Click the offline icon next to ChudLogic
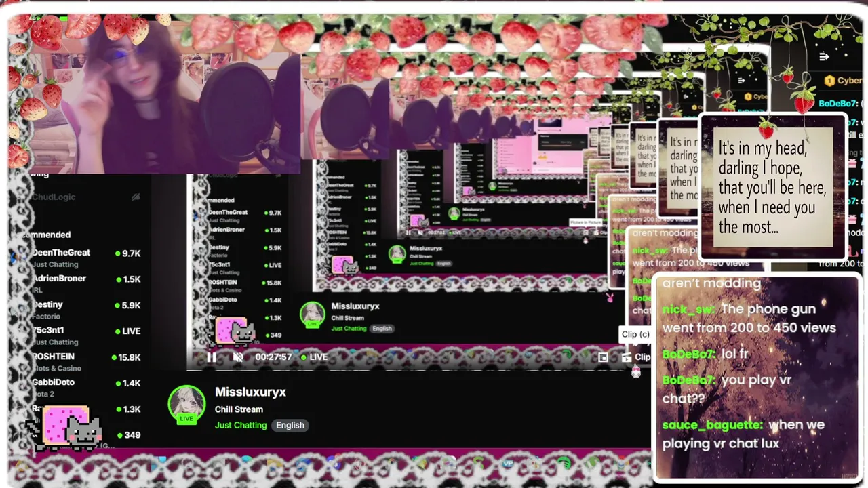Viewport: 868px width, 488px height. [x=136, y=197]
